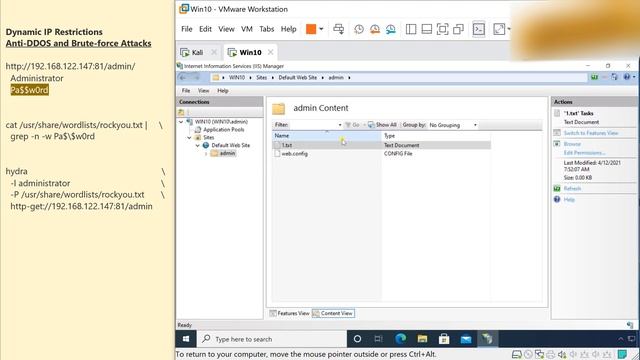Click WIN10 in address breadcrumb
Viewport: 640px width, 360px height.
point(237,77)
